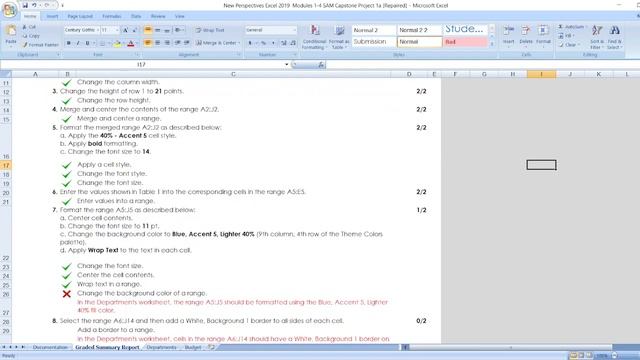
Task: Switch to the Data ribbon tab
Action: click(136, 16)
